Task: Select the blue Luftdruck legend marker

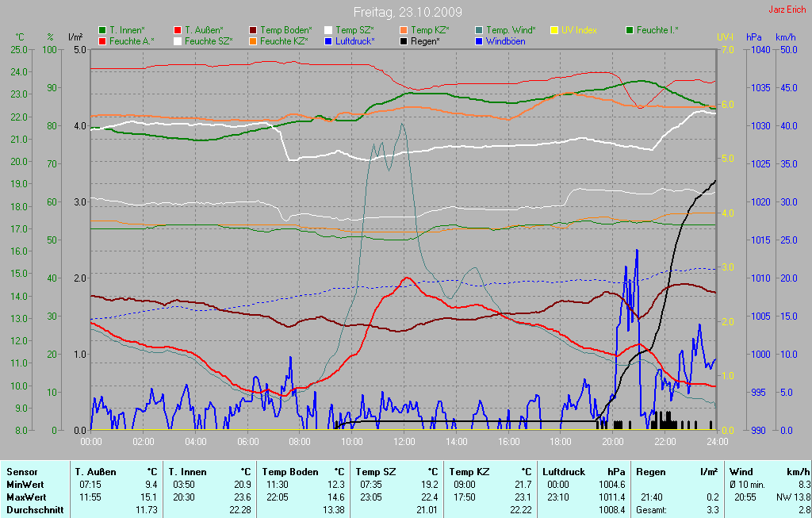Action: click(x=328, y=40)
